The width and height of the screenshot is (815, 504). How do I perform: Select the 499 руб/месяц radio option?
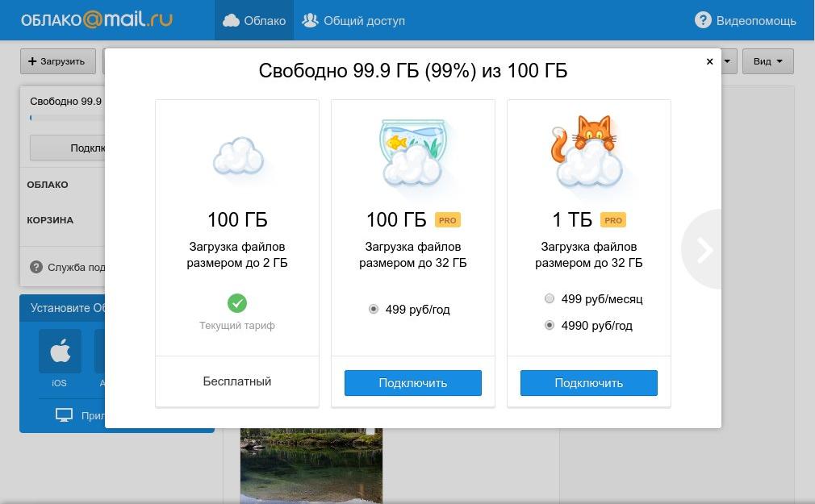550,298
